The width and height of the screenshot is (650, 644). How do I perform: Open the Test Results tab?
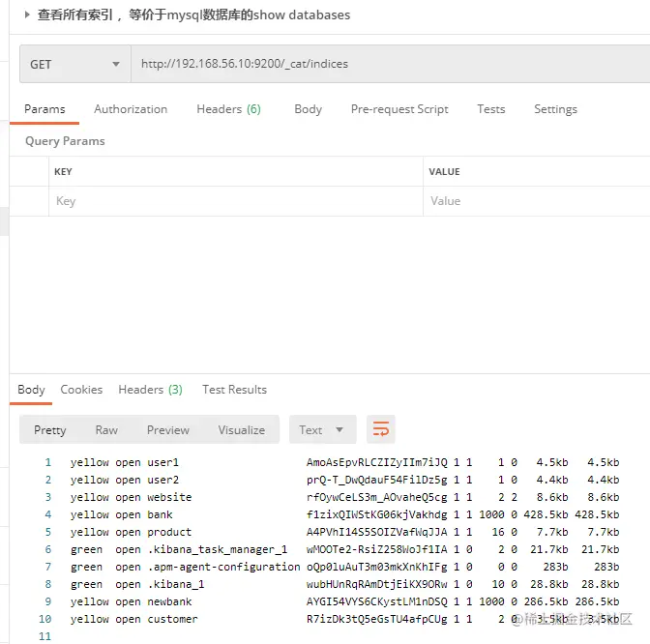234,390
